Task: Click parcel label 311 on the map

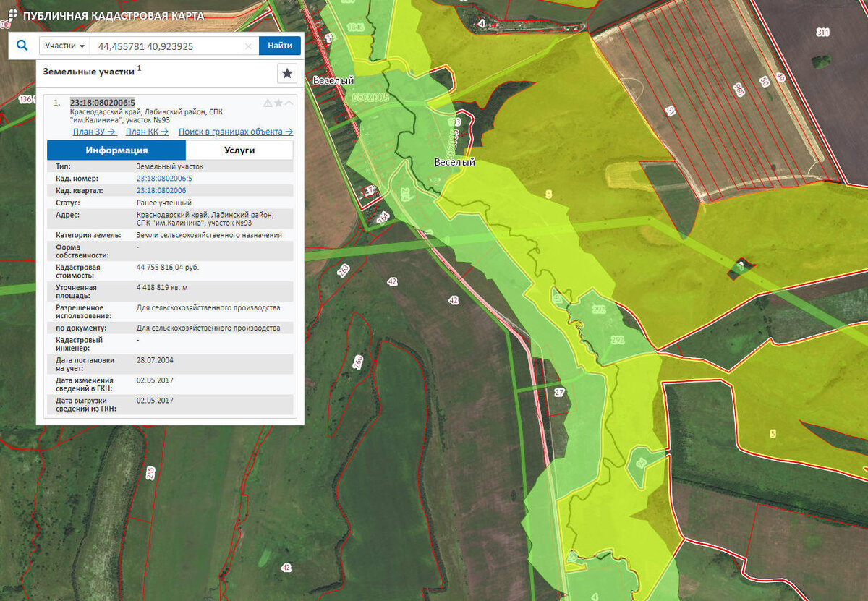Action: 822,32
